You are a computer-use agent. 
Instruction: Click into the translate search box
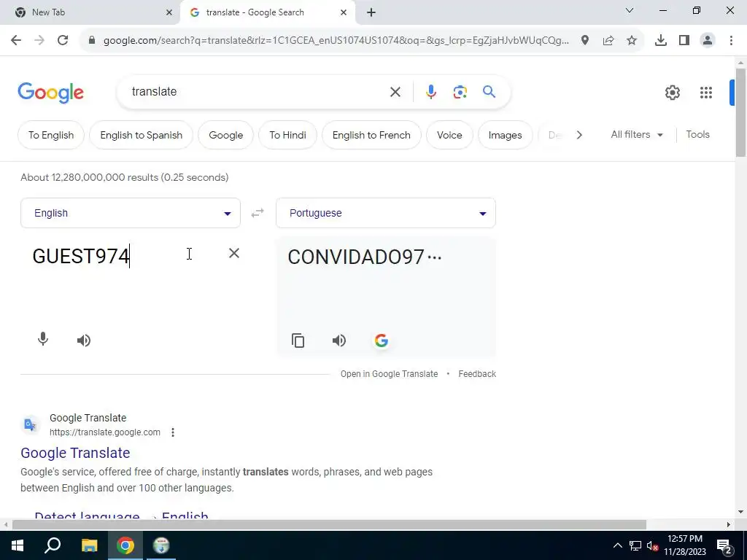click(258, 91)
